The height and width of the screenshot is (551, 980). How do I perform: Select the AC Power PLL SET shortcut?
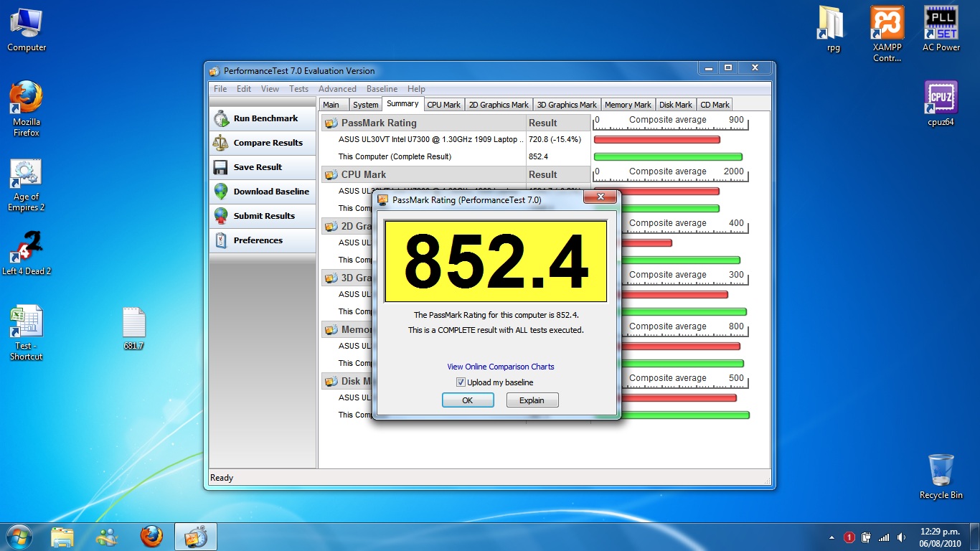click(941, 29)
